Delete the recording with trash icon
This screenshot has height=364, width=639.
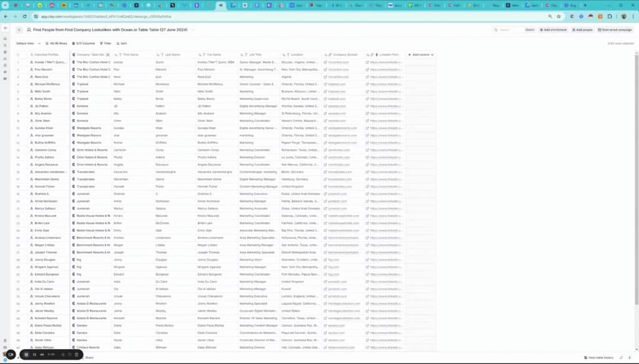(76, 355)
